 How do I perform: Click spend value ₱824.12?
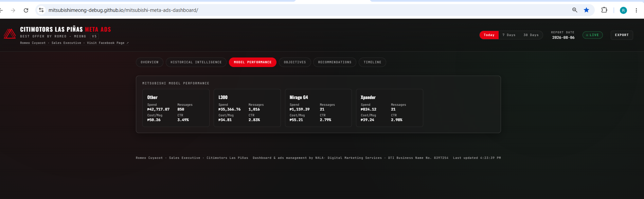coord(369,110)
